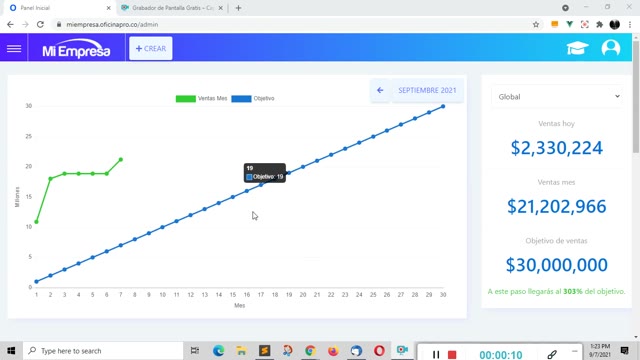Close the Panel Inicial tab
Viewport: 640px width, 360px height.
[109, 8]
